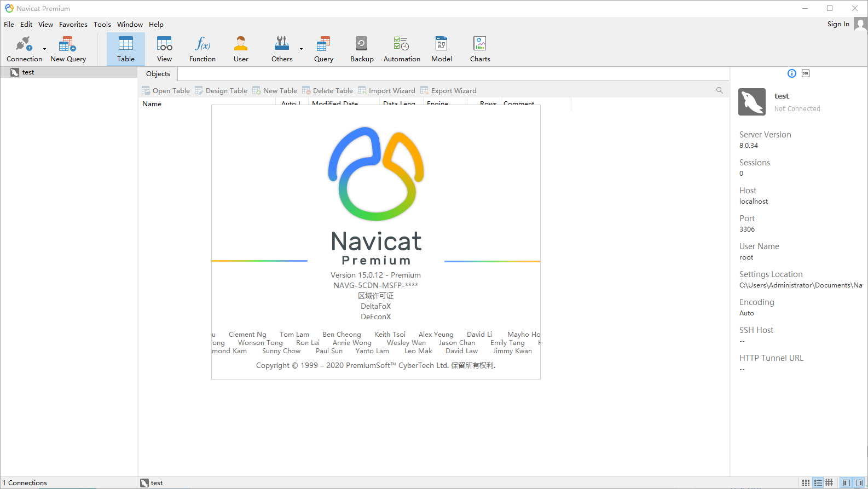The width and height of the screenshot is (868, 489).
Task: Open the Query objects button
Action: [323, 49]
